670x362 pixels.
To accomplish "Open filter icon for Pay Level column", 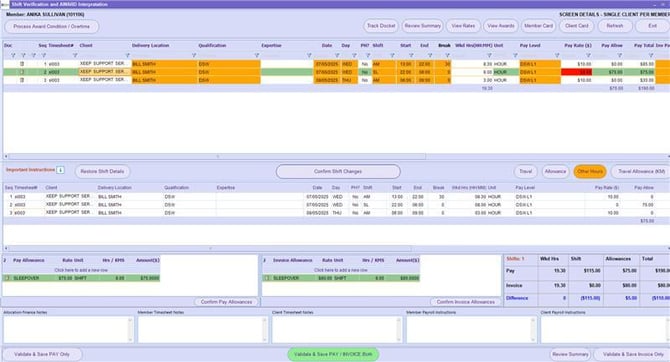I will [x=557, y=56].
